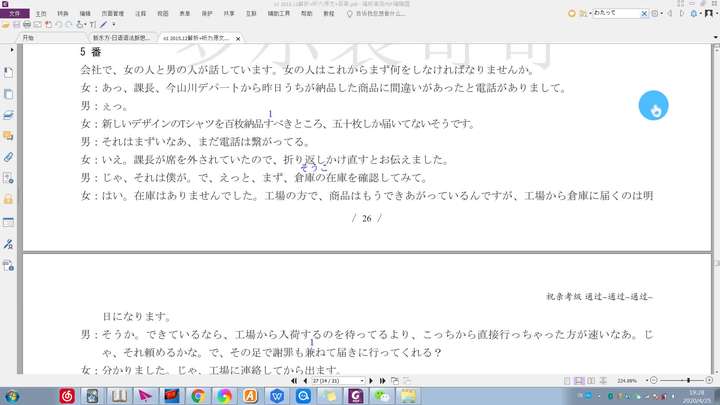Open the Comments panel in left sidebar

click(8, 136)
